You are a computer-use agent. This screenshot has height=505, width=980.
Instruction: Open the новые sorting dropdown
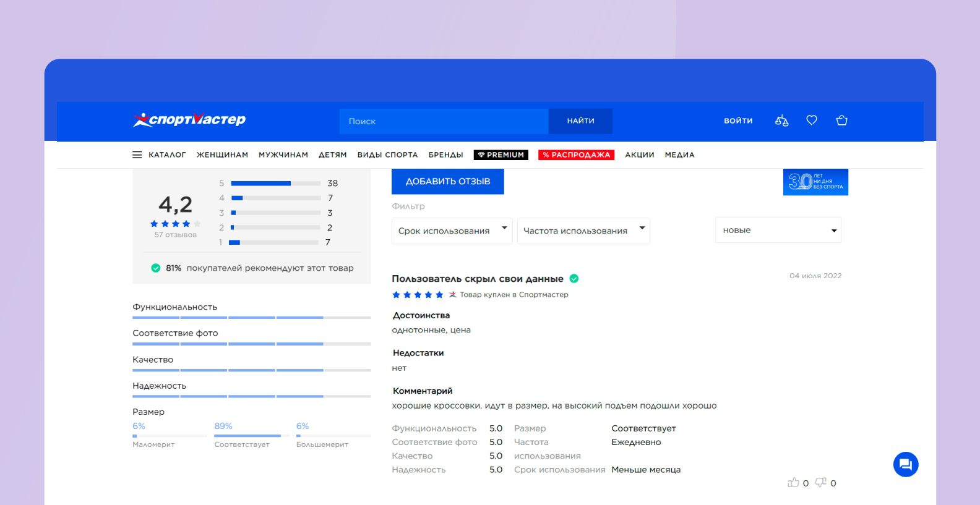[778, 230]
